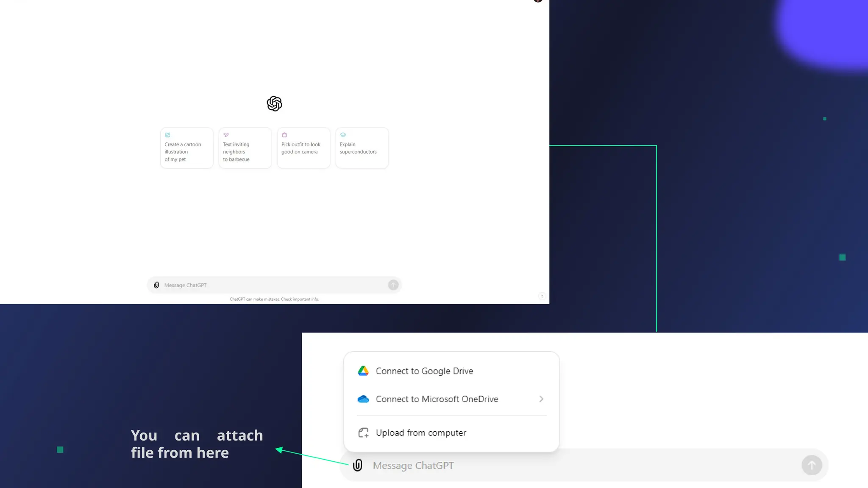Click the upload from computer icon
The height and width of the screenshot is (488, 868).
(x=363, y=433)
